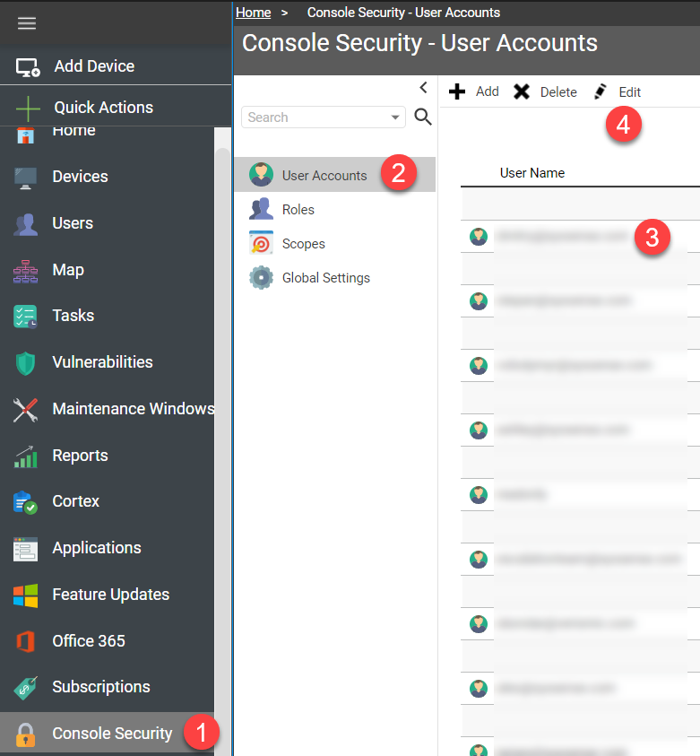
Task: Select User Accounts in the panel list
Action: click(335, 175)
